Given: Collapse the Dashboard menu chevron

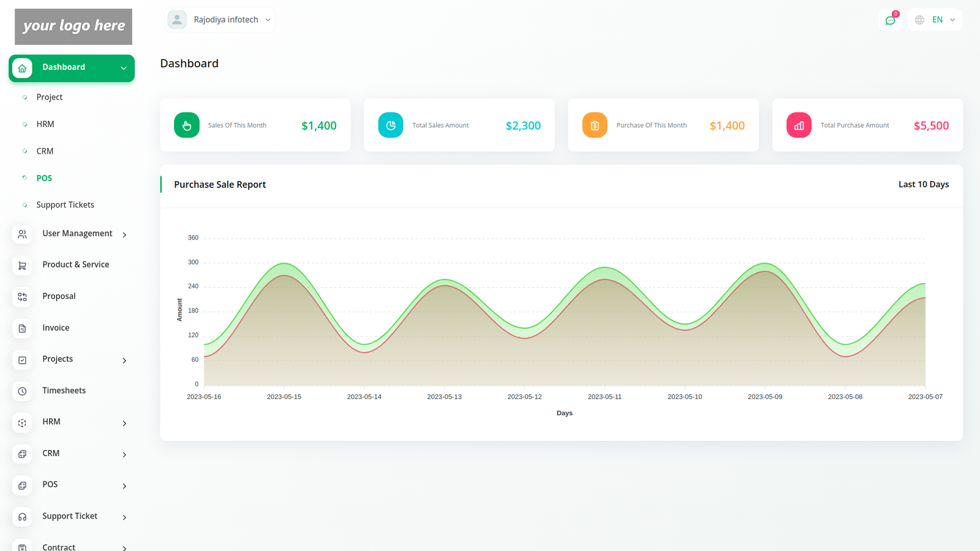Looking at the screenshot, I should (x=124, y=68).
